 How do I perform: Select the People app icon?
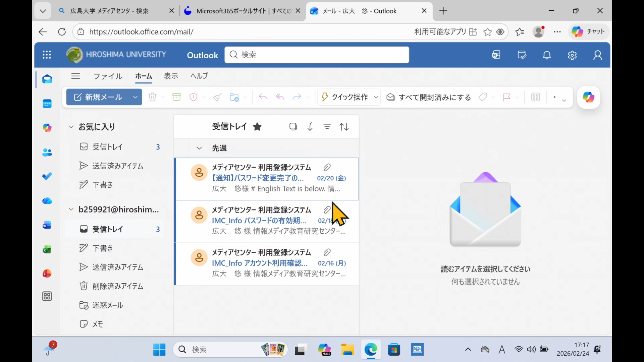[47, 153]
